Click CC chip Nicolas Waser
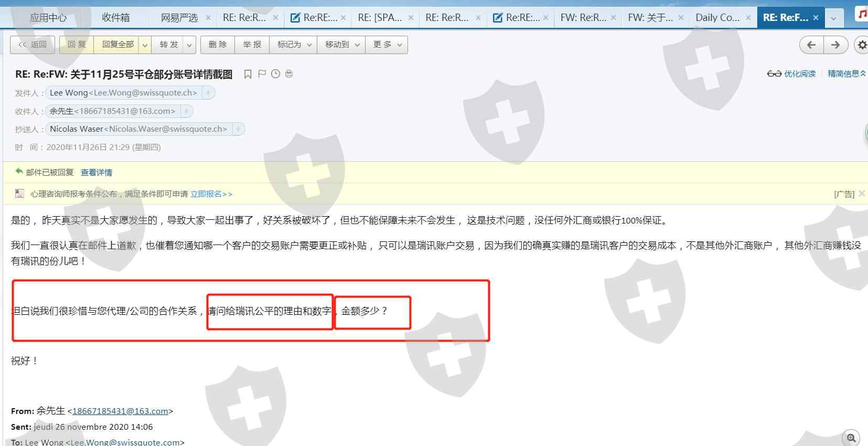The height and width of the screenshot is (446, 868). coord(138,129)
